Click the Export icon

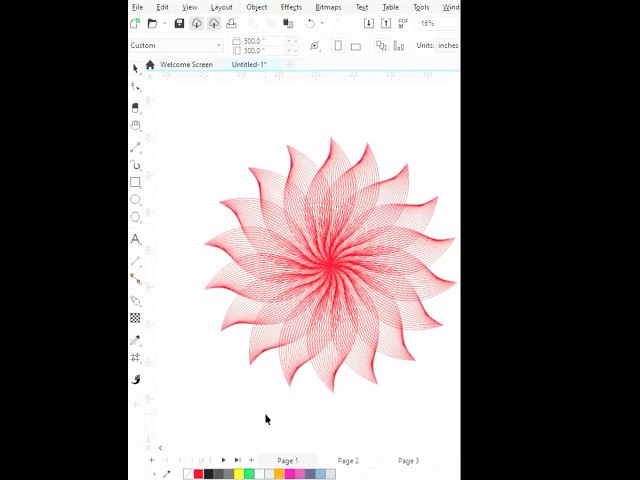point(386,23)
